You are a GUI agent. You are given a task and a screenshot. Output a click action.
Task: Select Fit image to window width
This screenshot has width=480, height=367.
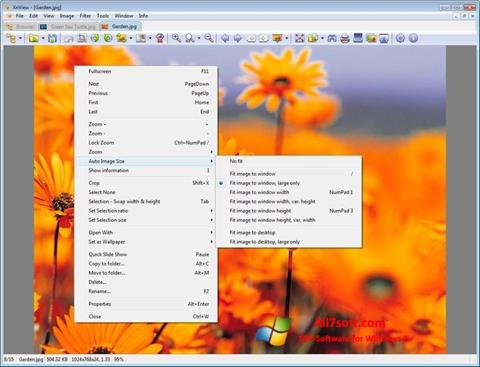[x=289, y=192]
